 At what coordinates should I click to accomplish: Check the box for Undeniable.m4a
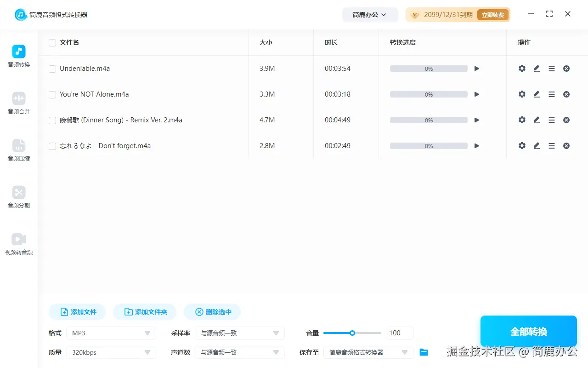pos(52,69)
